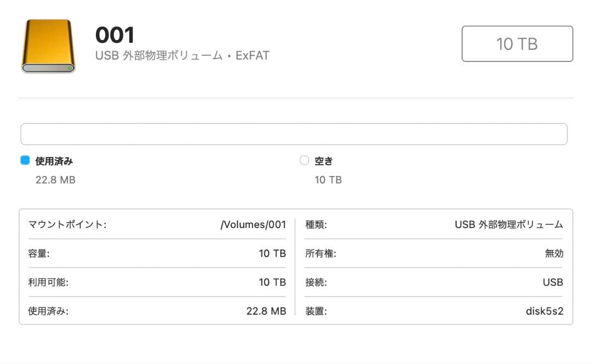Select the 接続 value showing USB
This screenshot has width=592, height=364.
[x=552, y=282]
